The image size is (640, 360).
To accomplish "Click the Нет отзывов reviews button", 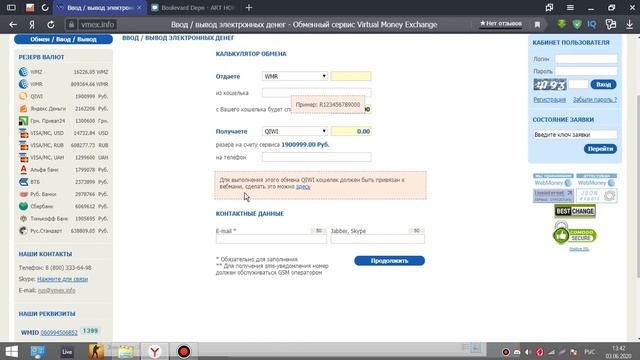I will pyautogui.click(x=500, y=24).
